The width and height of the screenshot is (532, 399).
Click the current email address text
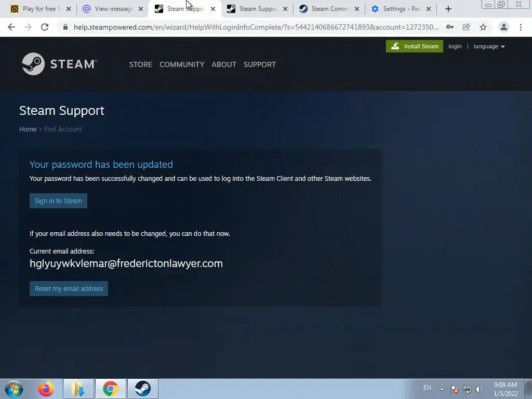pyautogui.click(x=126, y=263)
